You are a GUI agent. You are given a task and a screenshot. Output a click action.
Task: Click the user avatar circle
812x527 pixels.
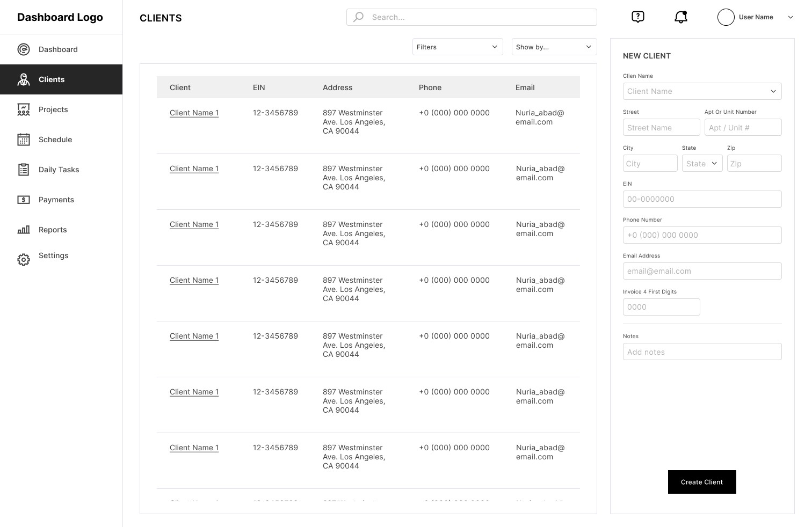pos(726,17)
